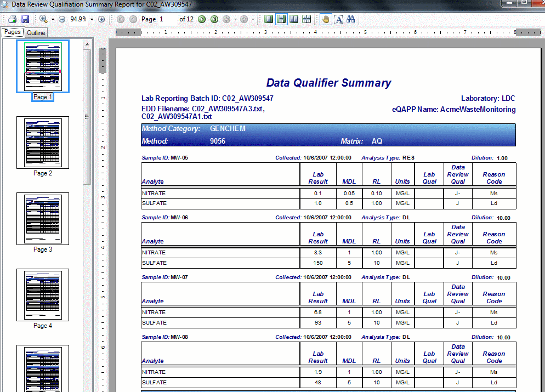Open the zoom percentage dropdown

(x=92, y=19)
